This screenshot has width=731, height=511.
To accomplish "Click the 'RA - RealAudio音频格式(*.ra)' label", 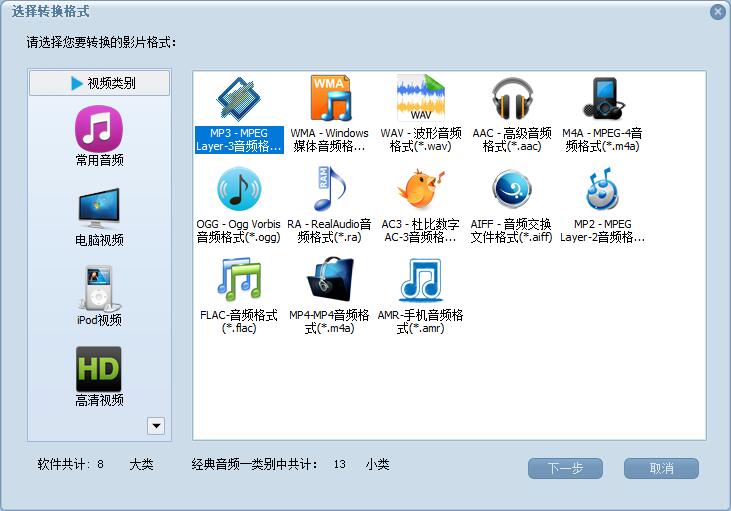I will pos(330,231).
